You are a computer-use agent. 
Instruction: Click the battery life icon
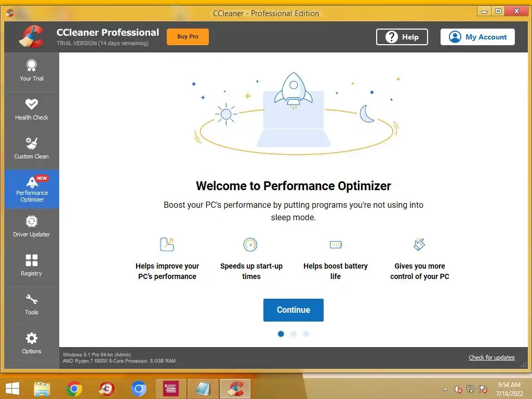(336, 244)
